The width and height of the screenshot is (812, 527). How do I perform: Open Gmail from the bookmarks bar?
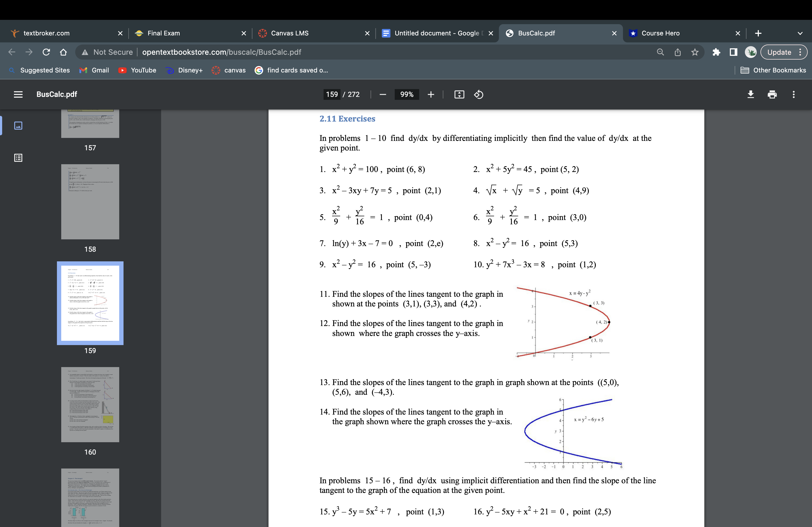click(94, 70)
